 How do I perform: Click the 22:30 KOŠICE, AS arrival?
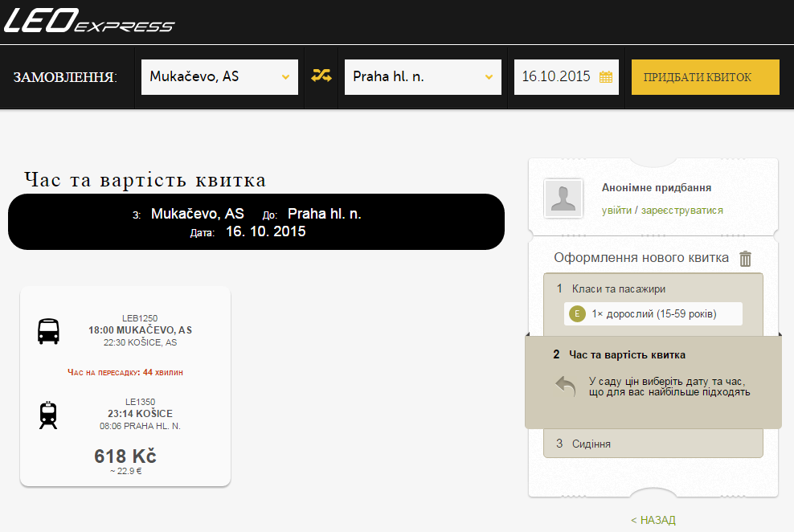(141, 342)
